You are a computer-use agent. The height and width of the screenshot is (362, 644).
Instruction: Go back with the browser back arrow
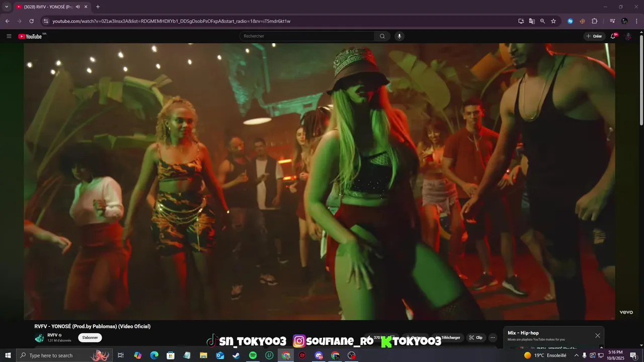click(x=7, y=21)
